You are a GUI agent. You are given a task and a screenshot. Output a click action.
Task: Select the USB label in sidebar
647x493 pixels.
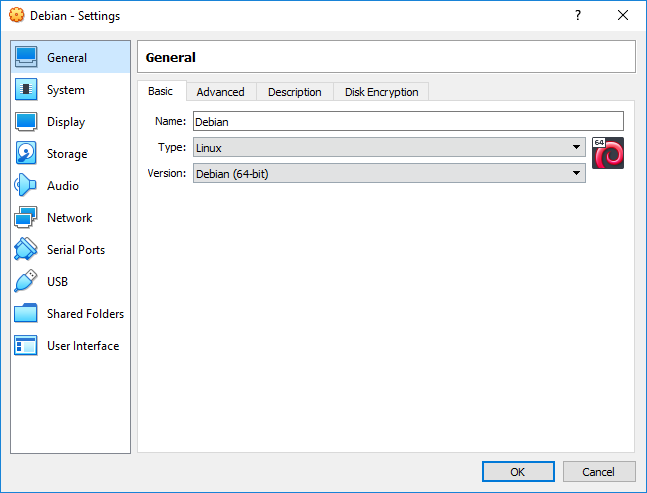pyautogui.click(x=57, y=282)
